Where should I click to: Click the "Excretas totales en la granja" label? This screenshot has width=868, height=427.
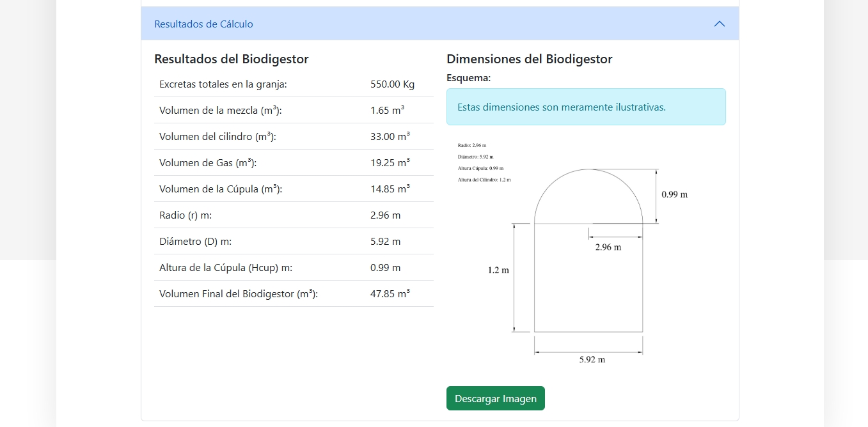click(223, 84)
